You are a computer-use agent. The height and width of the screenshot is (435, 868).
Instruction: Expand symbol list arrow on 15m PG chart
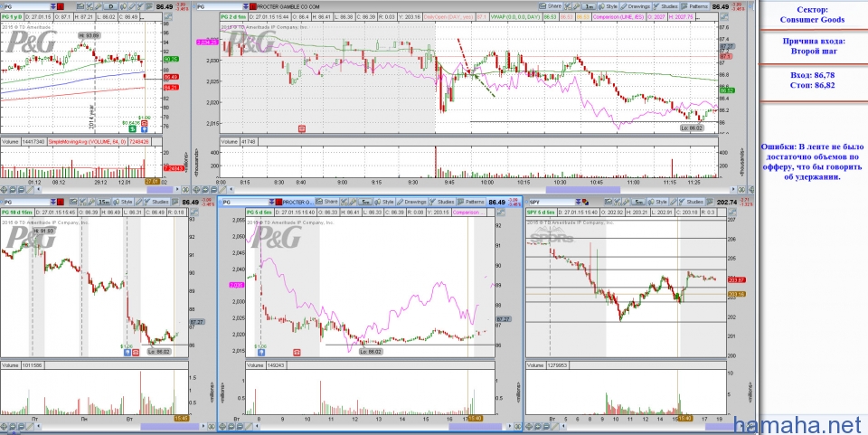coord(53,202)
